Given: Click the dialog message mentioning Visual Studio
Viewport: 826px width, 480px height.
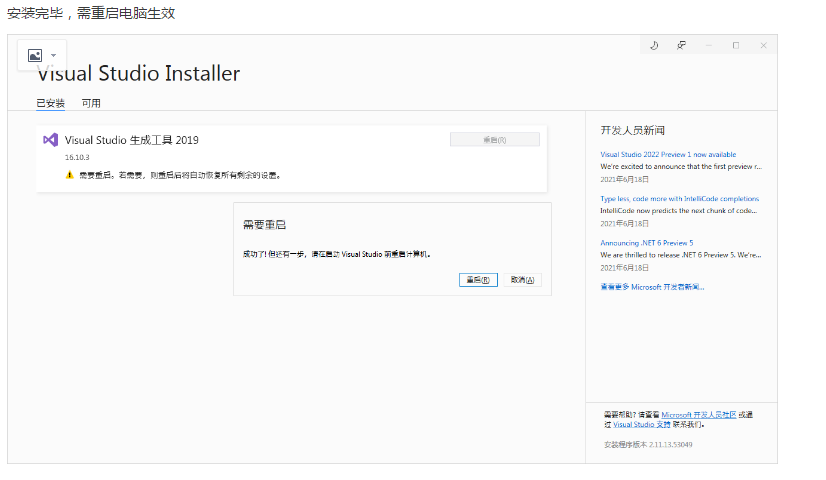Looking at the screenshot, I should pyautogui.click(x=337, y=254).
